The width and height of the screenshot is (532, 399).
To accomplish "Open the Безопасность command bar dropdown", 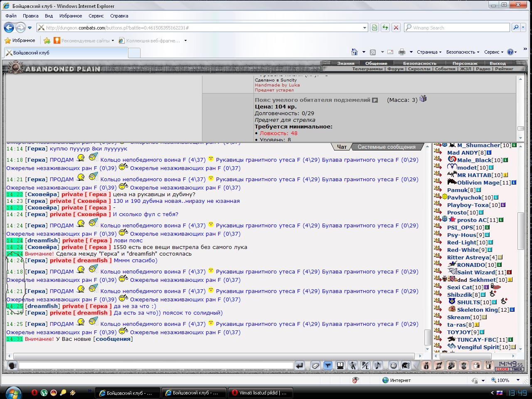I will pos(463,52).
